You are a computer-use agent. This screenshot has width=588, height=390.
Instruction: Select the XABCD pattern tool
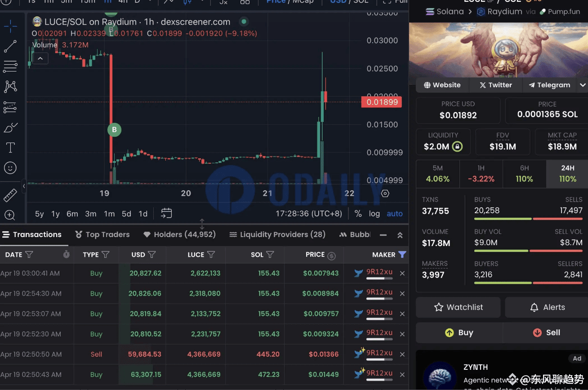11,86
